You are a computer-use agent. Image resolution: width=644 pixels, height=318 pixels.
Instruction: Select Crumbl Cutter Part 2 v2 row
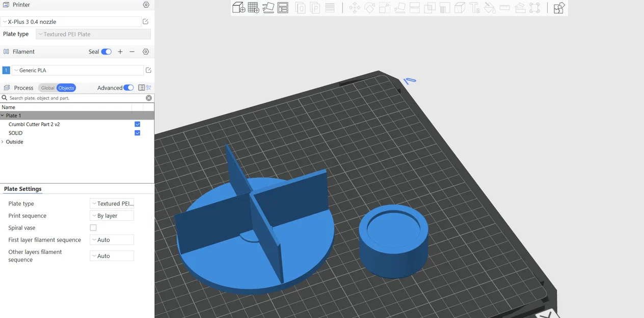click(77, 124)
